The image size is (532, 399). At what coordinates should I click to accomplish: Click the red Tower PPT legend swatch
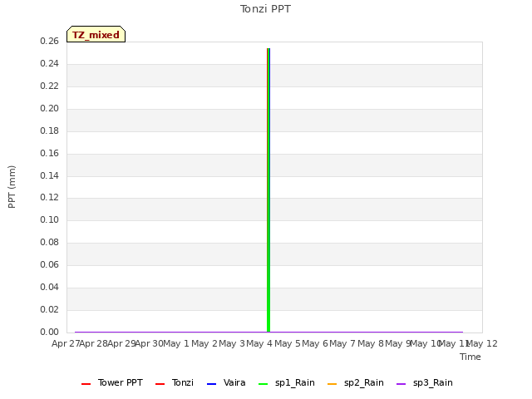click(x=86, y=384)
